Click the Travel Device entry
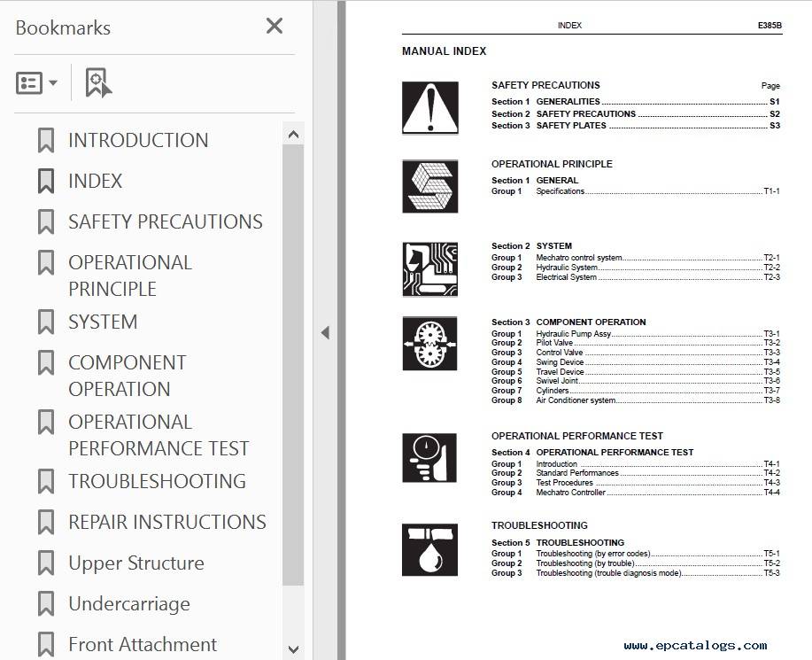The height and width of the screenshot is (660, 812). [636, 372]
